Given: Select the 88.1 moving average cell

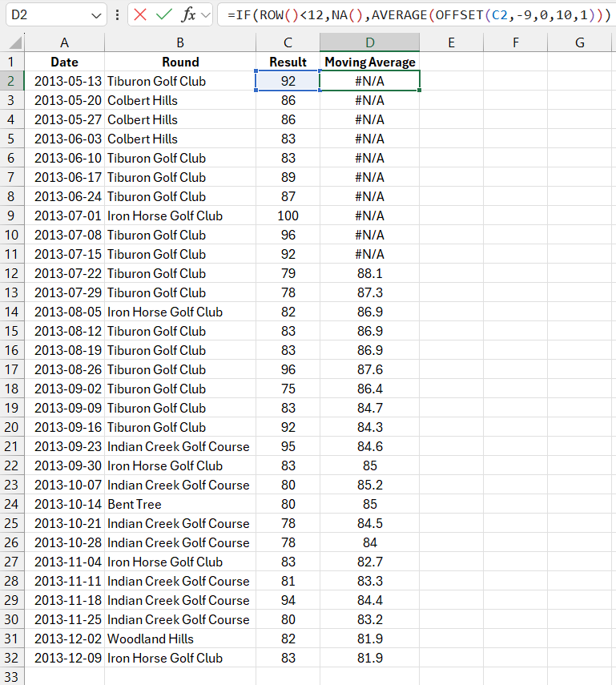Looking at the screenshot, I should 369,273.
